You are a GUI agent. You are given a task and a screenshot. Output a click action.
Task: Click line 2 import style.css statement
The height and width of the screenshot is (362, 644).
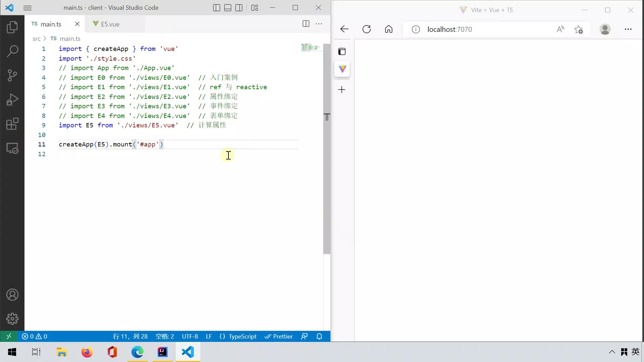pos(97,59)
